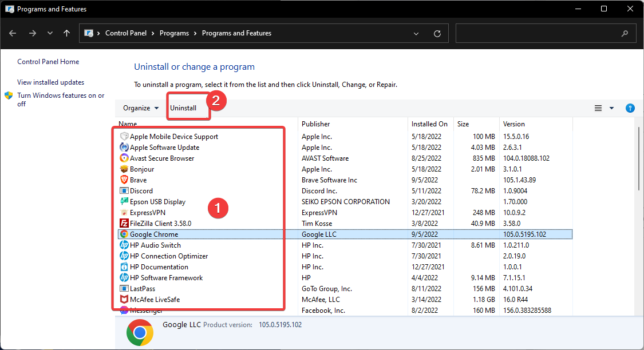The image size is (644, 350).
Task: Open the recent locations dropdown arrow
Action: [x=50, y=33]
